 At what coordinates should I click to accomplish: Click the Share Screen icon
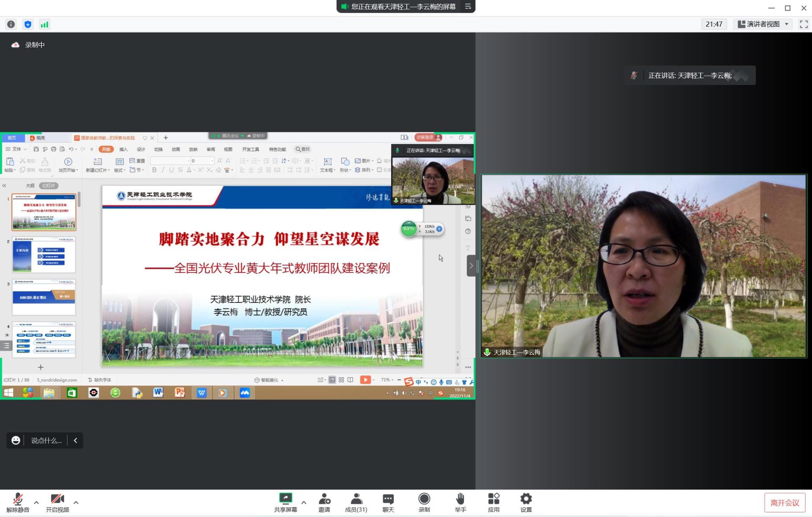(285, 499)
